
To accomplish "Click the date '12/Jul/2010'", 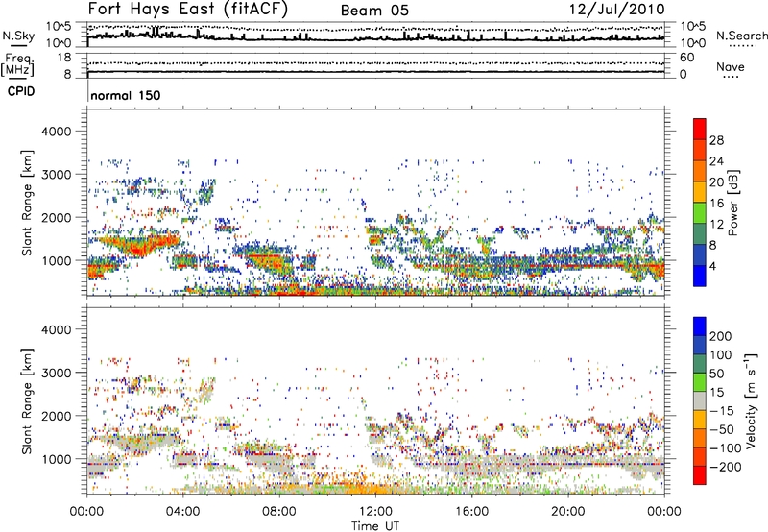I will point(616,10).
